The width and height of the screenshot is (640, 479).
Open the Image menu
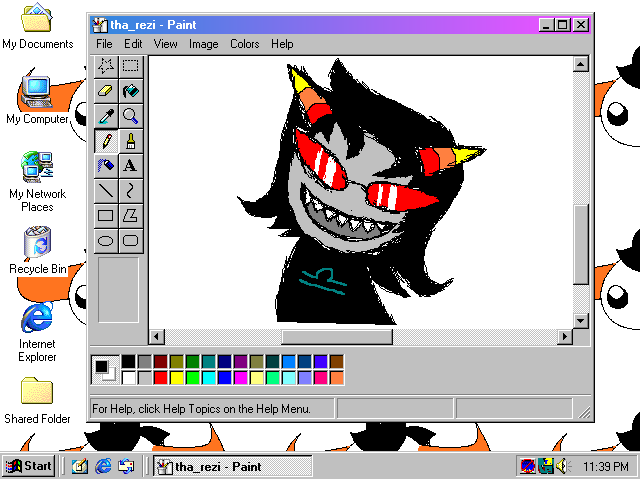click(203, 44)
